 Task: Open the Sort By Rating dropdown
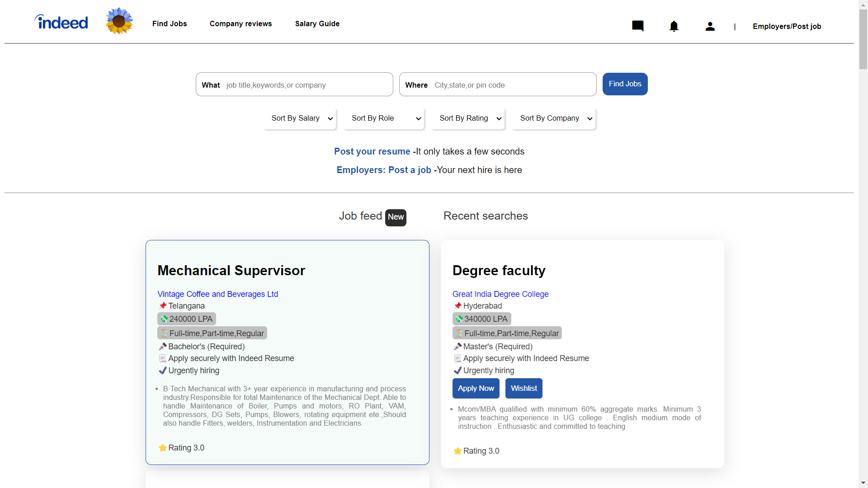click(x=468, y=118)
